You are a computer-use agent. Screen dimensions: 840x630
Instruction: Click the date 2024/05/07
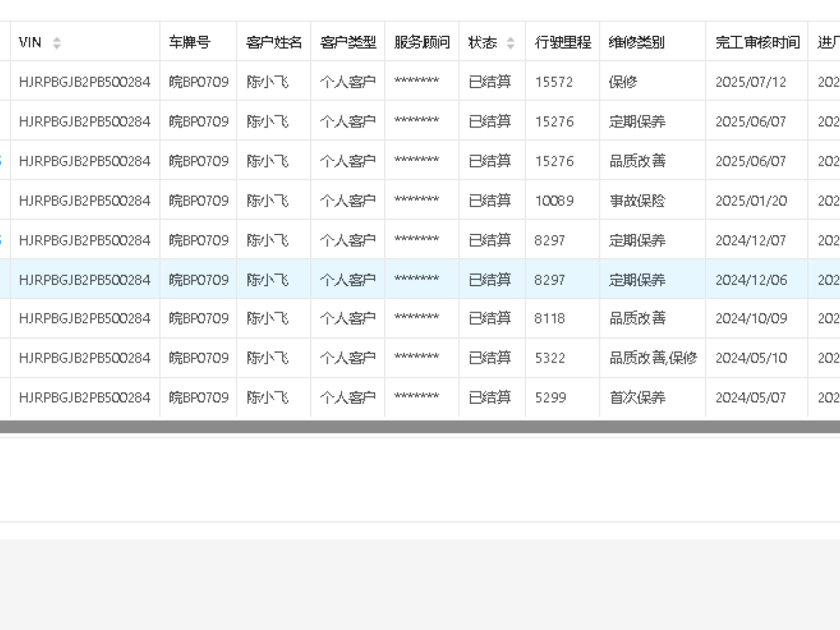(751, 398)
